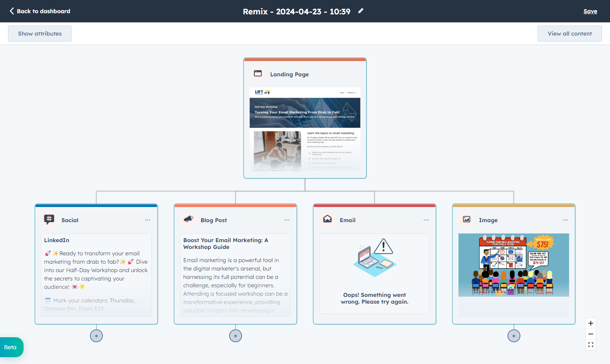Click the back chevron arrow icon

click(12, 11)
